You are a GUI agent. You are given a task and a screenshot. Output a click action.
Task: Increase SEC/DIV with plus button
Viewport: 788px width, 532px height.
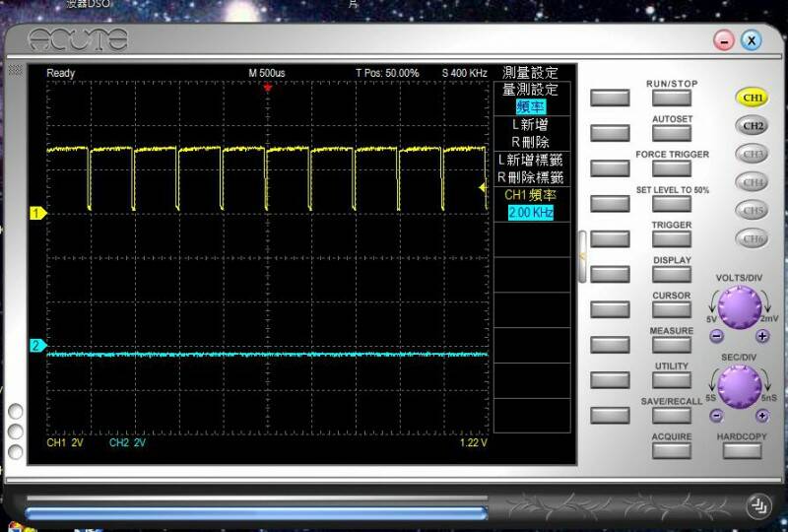coord(762,416)
